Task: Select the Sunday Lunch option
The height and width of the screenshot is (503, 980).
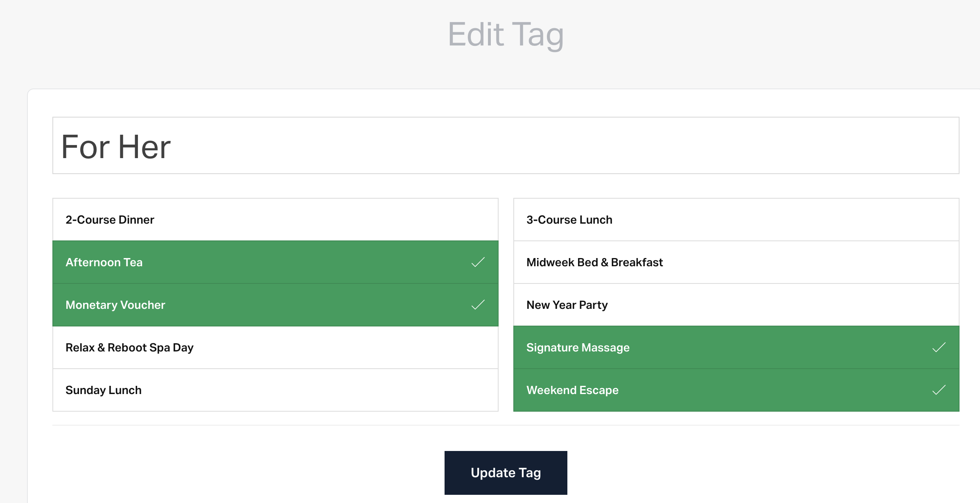Action: [x=275, y=390]
